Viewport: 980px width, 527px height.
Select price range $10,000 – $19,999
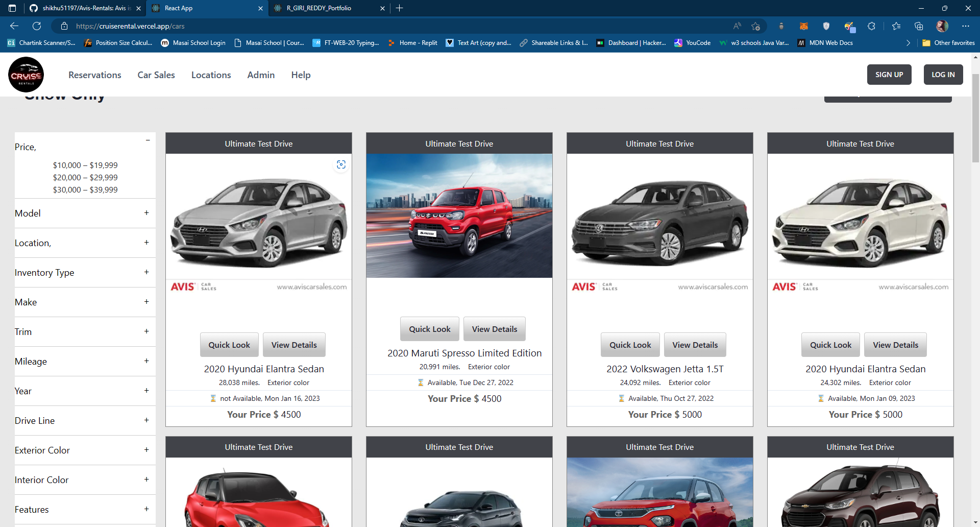point(85,165)
